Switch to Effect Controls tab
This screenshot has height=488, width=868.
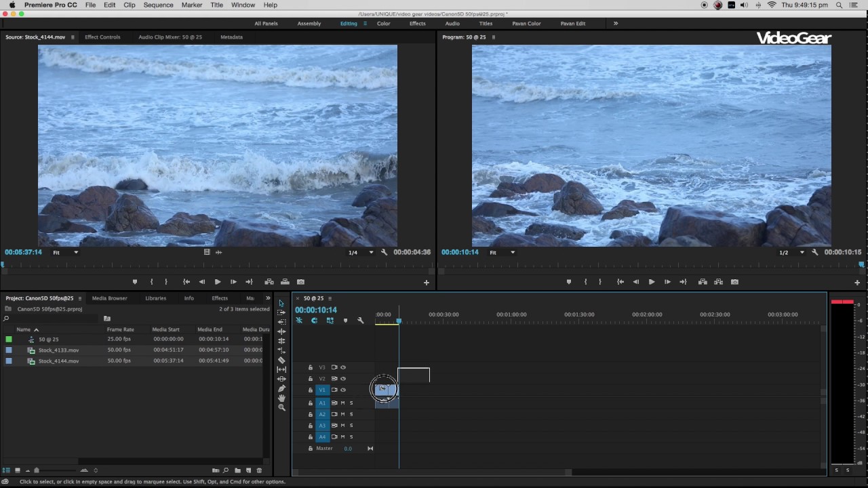tap(102, 37)
